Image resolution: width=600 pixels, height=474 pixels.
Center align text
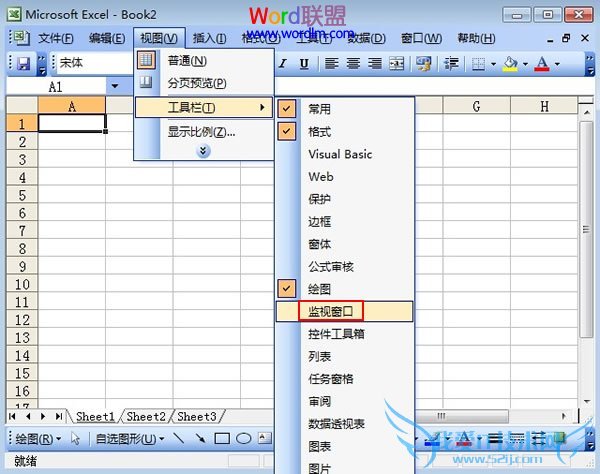pos(353,64)
